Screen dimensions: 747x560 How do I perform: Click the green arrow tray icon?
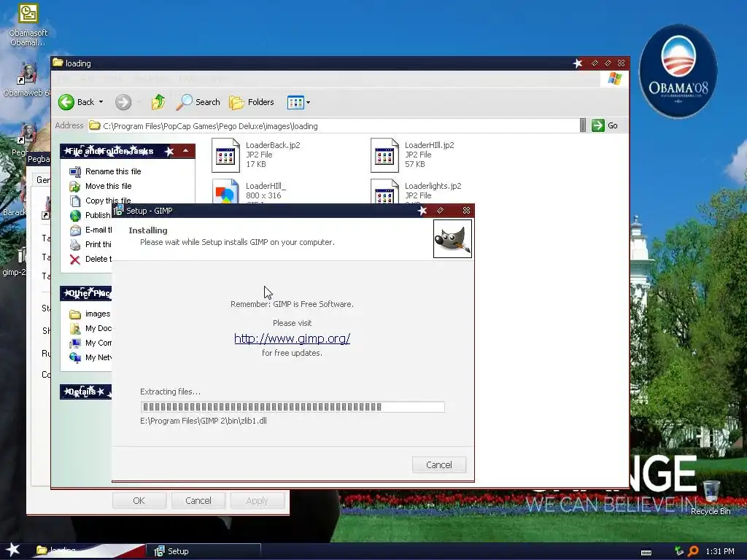[x=679, y=551]
